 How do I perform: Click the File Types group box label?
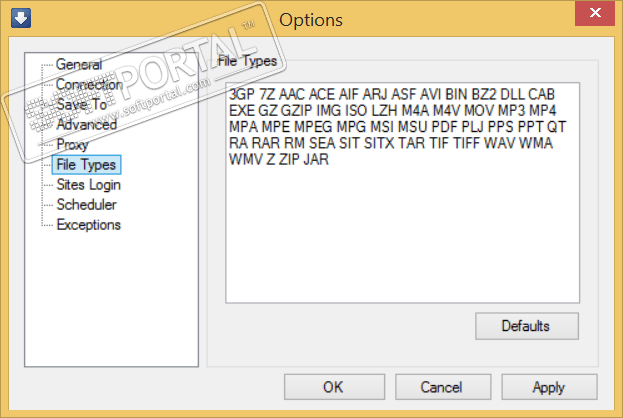(247, 61)
